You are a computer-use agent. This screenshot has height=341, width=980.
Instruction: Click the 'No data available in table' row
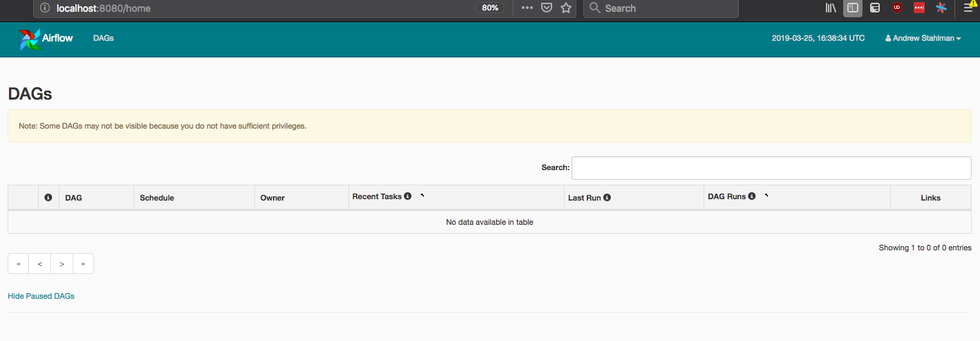click(x=489, y=222)
